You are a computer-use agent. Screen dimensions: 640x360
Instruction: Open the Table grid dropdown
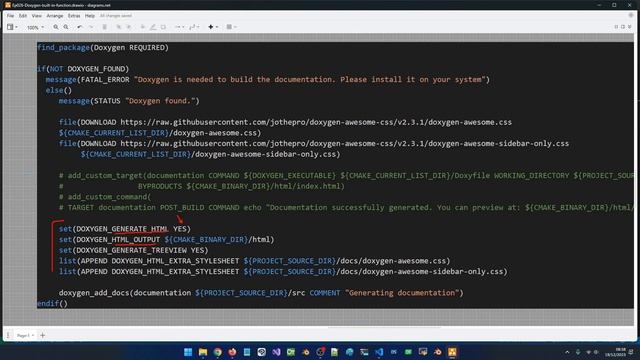[231, 27]
